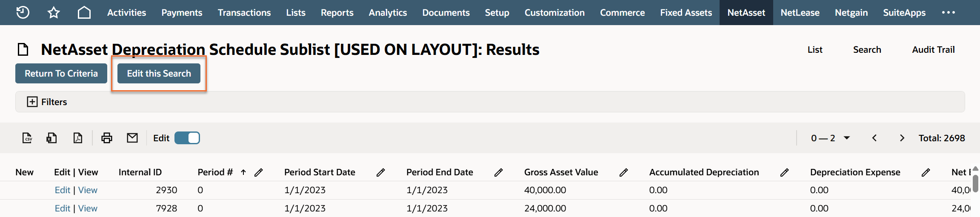The width and height of the screenshot is (980, 217).
Task: Click the Shortcuts star icon
Action: pyautogui.click(x=54, y=12)
